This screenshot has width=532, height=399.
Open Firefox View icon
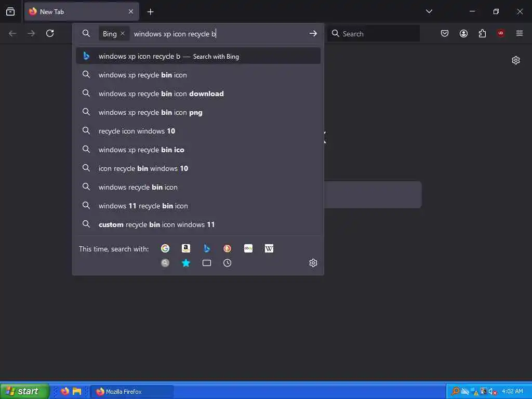[x=10, y=11]
